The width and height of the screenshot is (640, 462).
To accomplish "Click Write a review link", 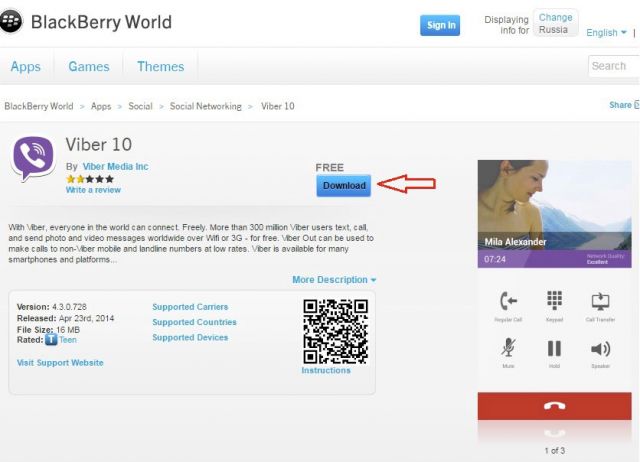I will click(x=93, y=190).
